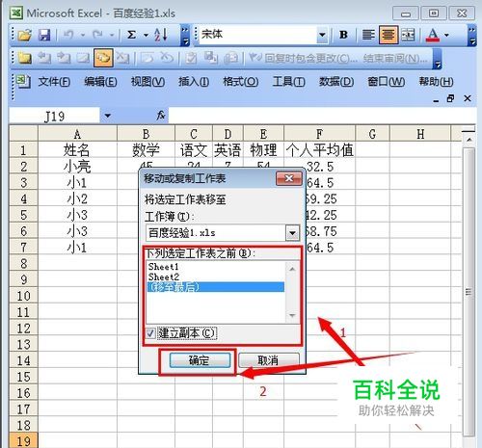Click the font name box showing 宋体
482x448 pixels.
tap(257, 35)
